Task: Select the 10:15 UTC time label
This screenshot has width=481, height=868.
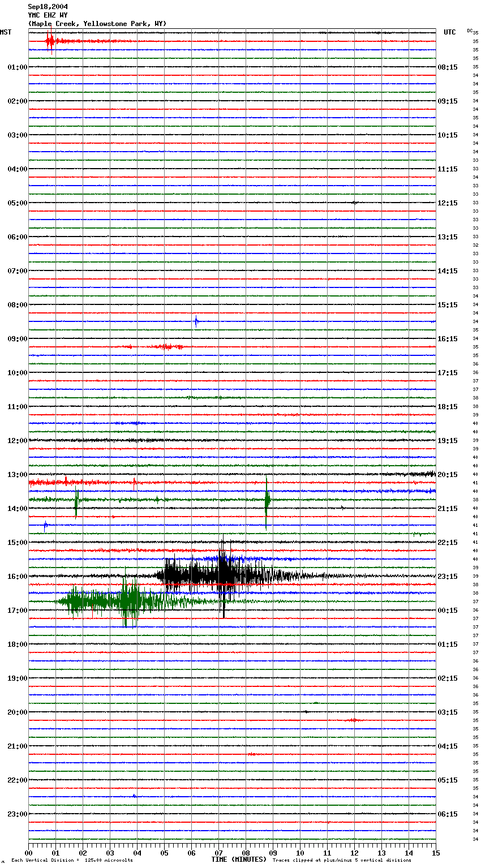Action: (448, 135)
